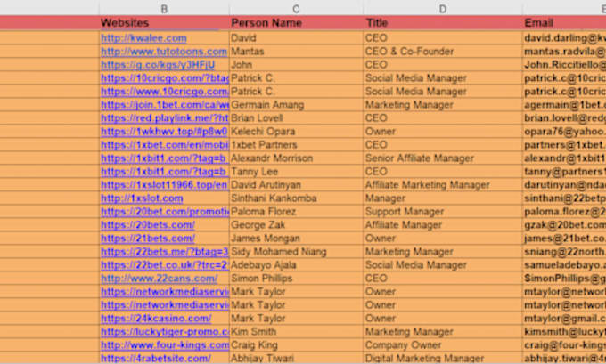The height and width of the screenshot is (364, 606).
Task: Open the https://4rabetsite.com/ link
Action: coord(156,358)
